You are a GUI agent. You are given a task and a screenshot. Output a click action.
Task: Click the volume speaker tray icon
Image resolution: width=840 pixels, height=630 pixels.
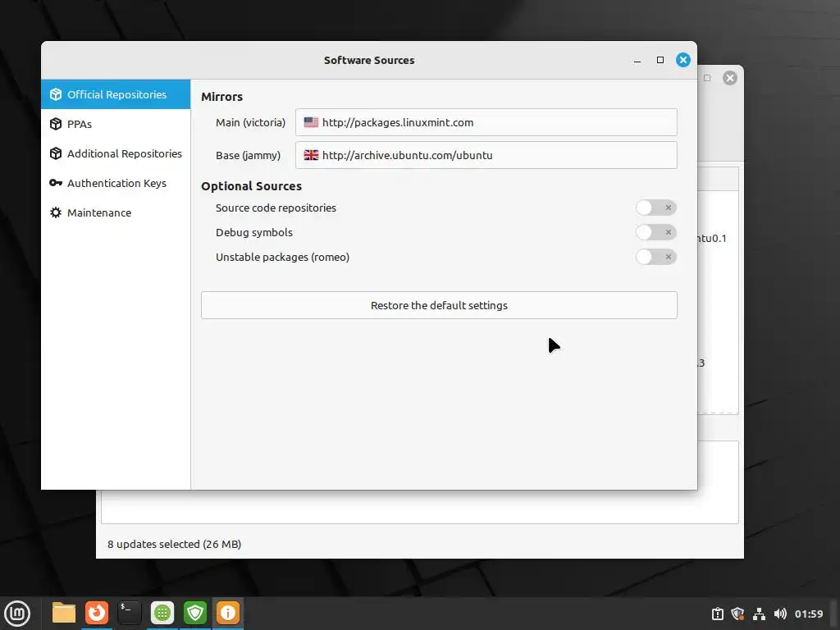(780, 614)
